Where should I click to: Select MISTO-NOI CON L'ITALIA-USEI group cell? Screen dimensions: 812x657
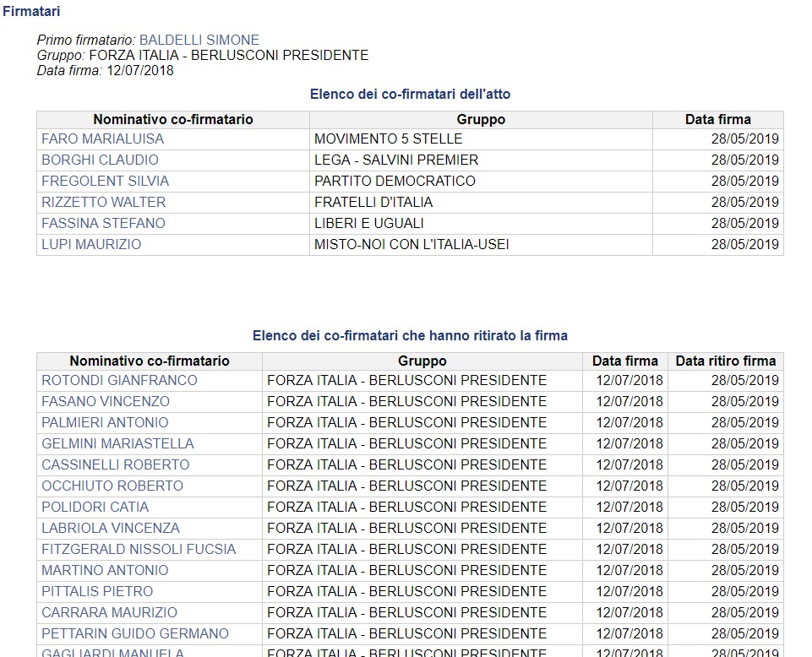(x=481, y=245)
